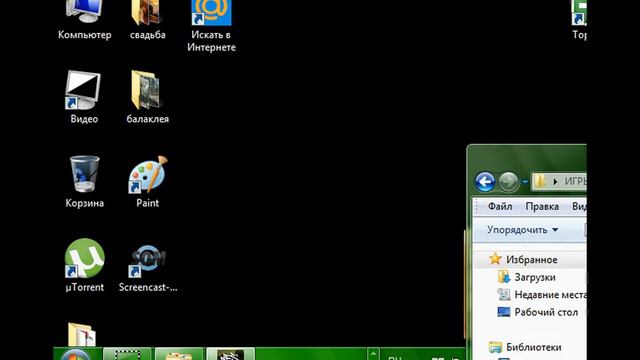Select ИГРЫ in the address path
640x360 pixels.
[x=575, y=181]
